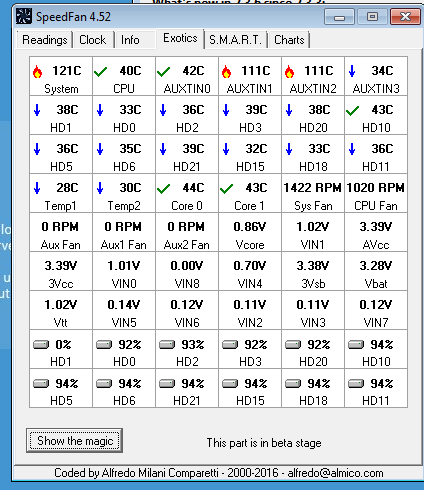This screenshot has height=490, width=424.
Task: Click the blue arrow beside HD1 38C
Action: point(37,110)
